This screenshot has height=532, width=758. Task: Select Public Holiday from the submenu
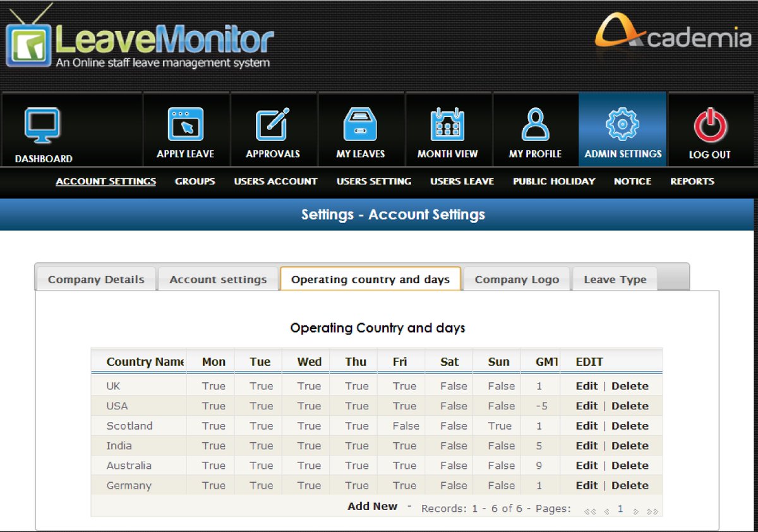[x=554, y=181]
